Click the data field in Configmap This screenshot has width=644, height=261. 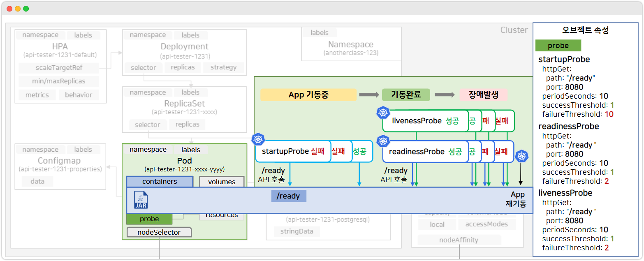(37, 181)
